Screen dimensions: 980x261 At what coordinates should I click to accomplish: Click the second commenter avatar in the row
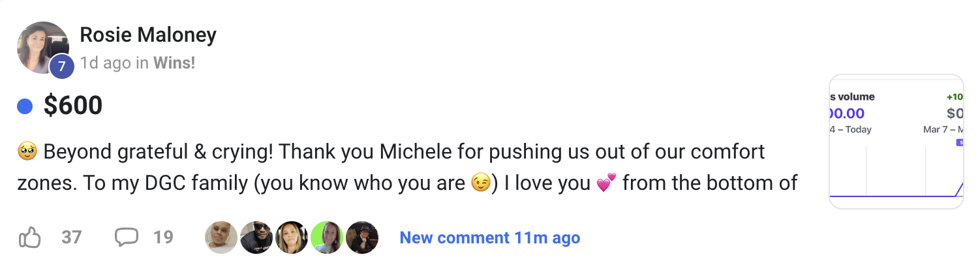[x=256, y=238]
